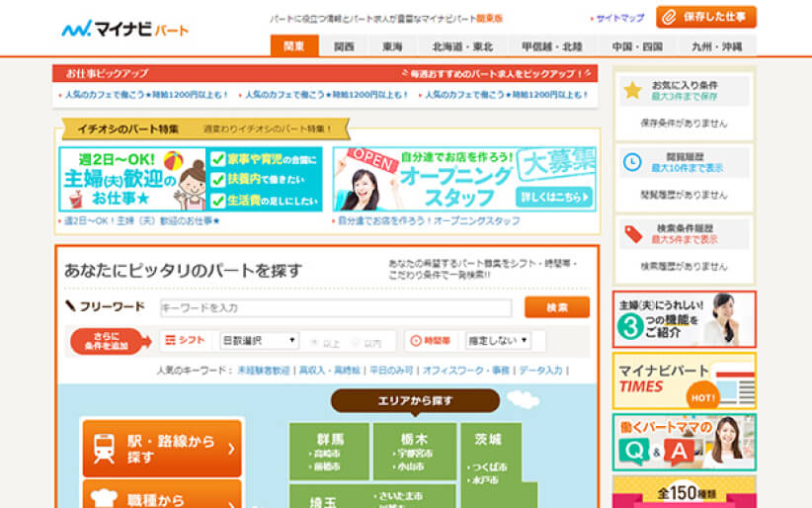Open the 指定しない time dropdown

pyautogui.click(x=498, y=341)
